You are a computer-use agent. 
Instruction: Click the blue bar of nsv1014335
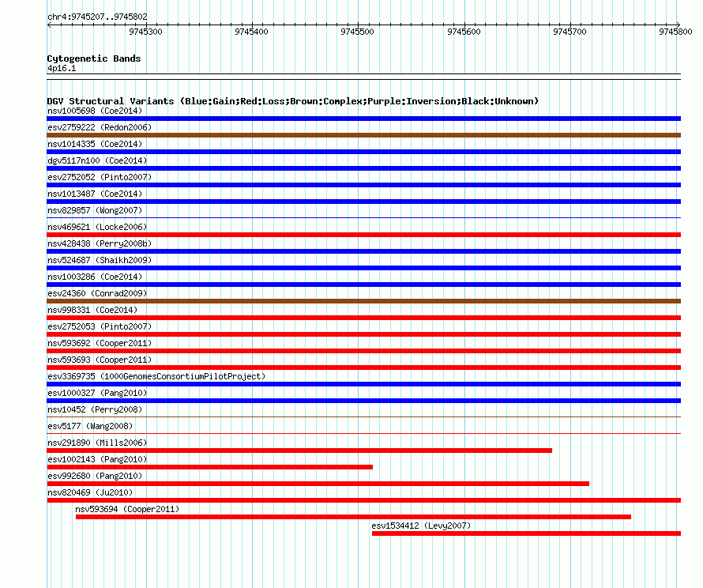pos(363,152)
